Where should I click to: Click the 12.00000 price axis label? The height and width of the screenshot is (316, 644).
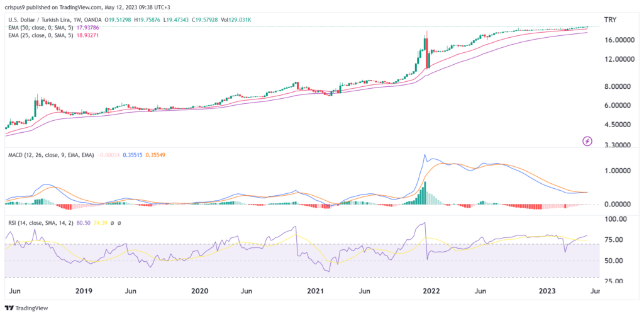point(618,59)
